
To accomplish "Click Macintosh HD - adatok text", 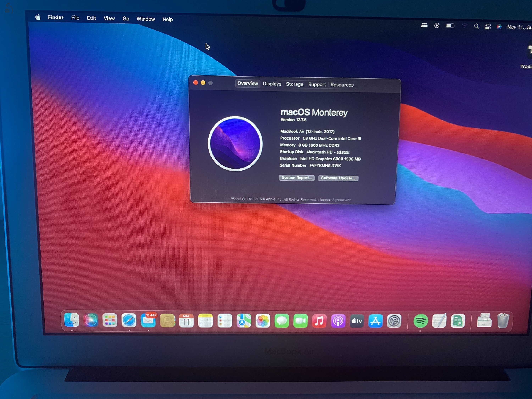I will pyautogui.click(x=328, y=152).
